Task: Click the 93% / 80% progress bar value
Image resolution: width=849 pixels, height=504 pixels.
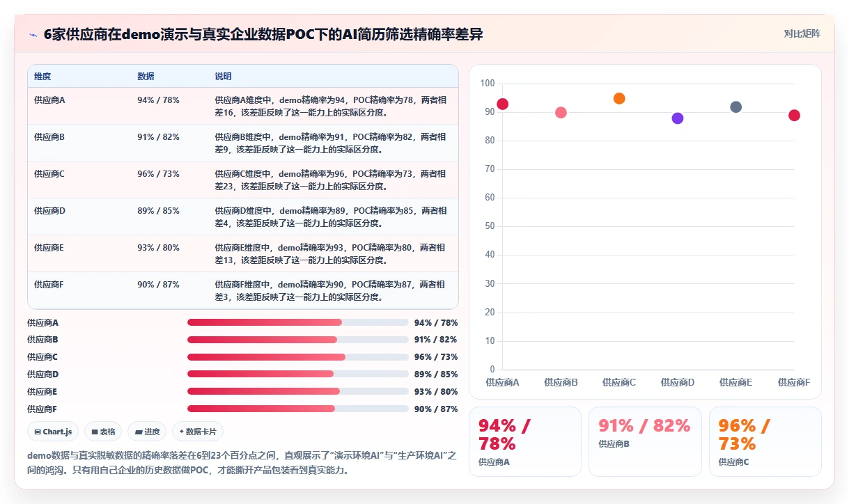Action: coord(436,392)
